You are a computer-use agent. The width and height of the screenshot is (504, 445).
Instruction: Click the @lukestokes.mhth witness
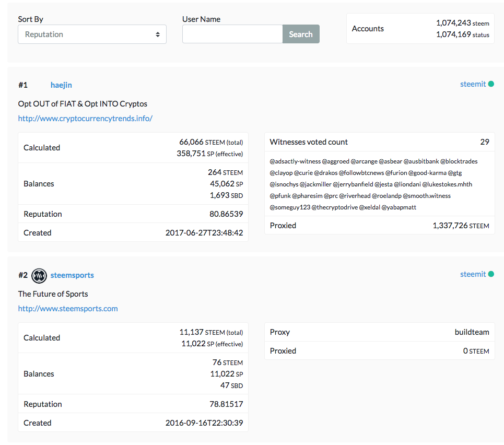(447, 184)
